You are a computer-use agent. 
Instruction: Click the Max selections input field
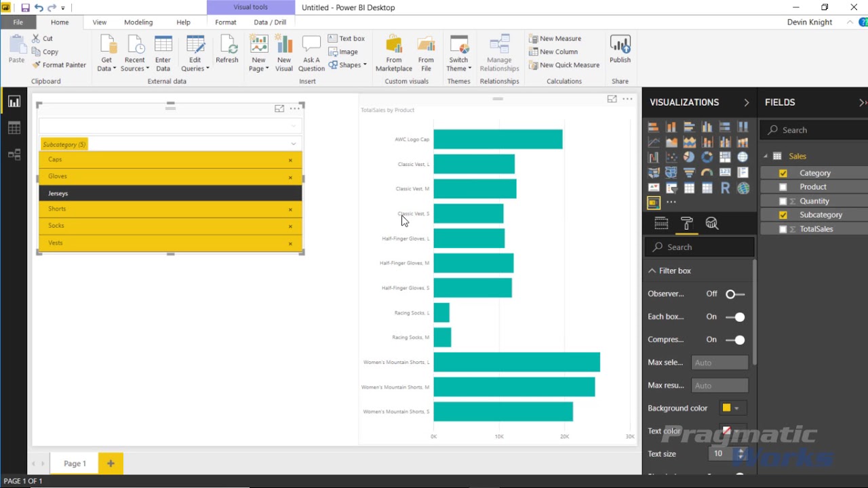click(x=719, y=363)
